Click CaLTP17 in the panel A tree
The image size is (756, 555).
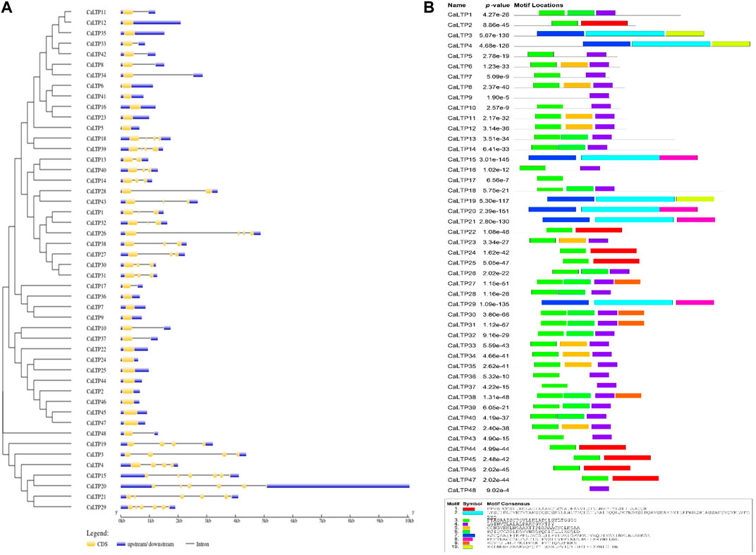pyautogui.click(x=97, y=286)
